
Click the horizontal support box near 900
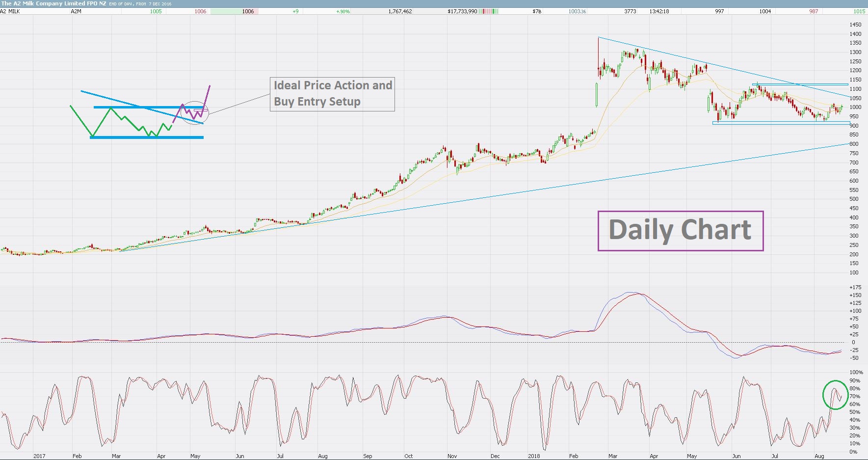click(x=781, y=123)
